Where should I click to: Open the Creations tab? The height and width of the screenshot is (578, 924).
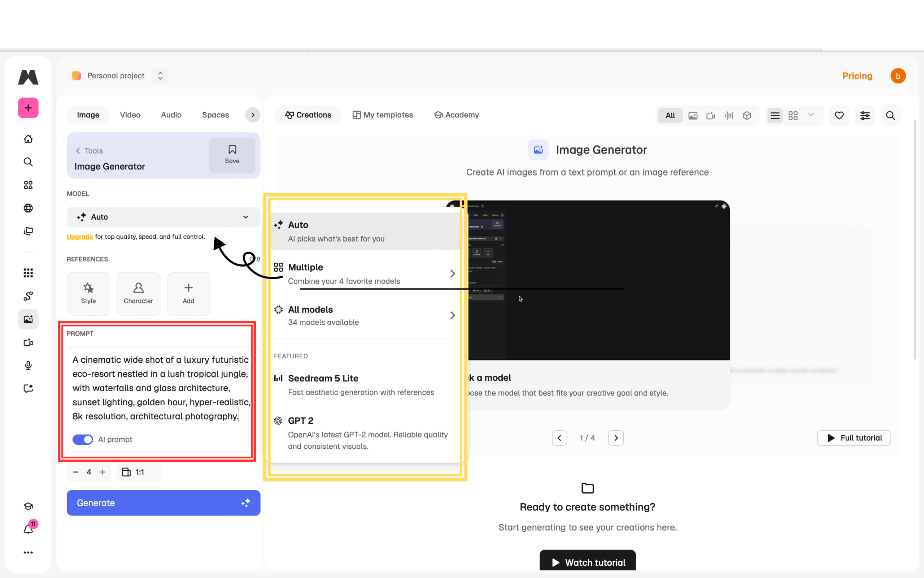tap(308, 115)
